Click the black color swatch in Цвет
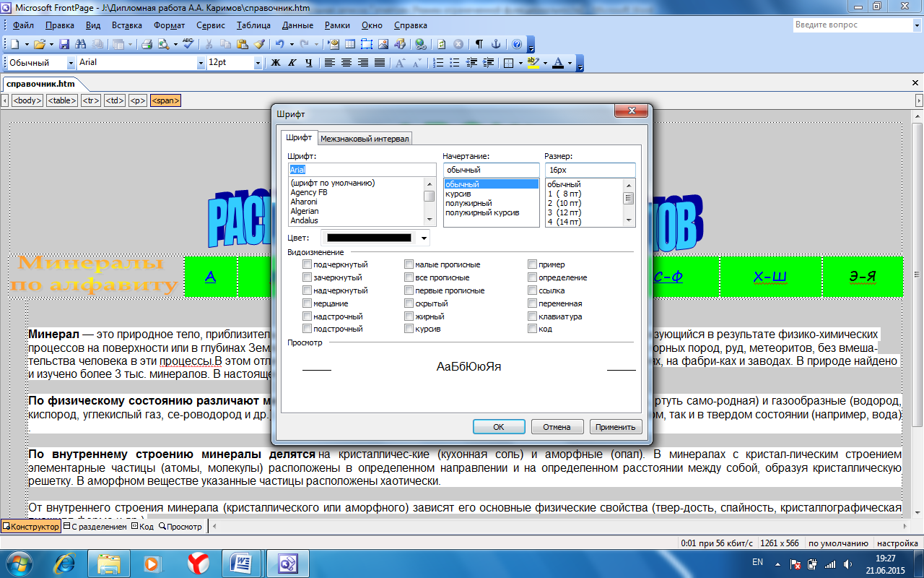 pyautogui.click(x=369, y=237)
